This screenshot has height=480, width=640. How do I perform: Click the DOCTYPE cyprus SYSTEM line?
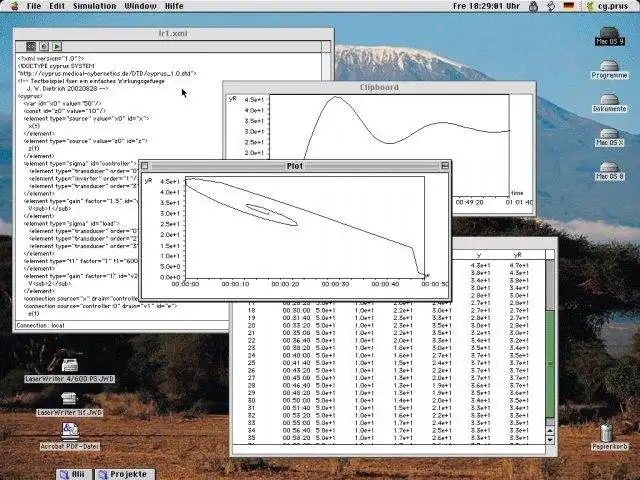[x=56, y=66]
